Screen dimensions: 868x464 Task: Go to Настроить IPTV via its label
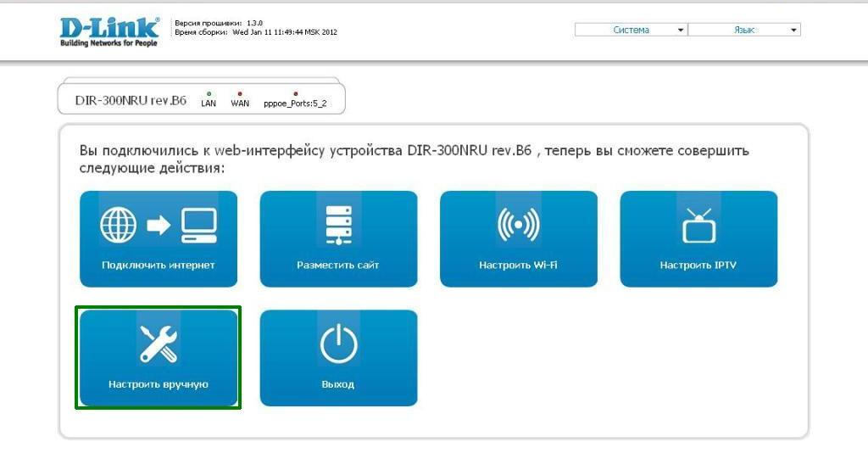[698, 265]
